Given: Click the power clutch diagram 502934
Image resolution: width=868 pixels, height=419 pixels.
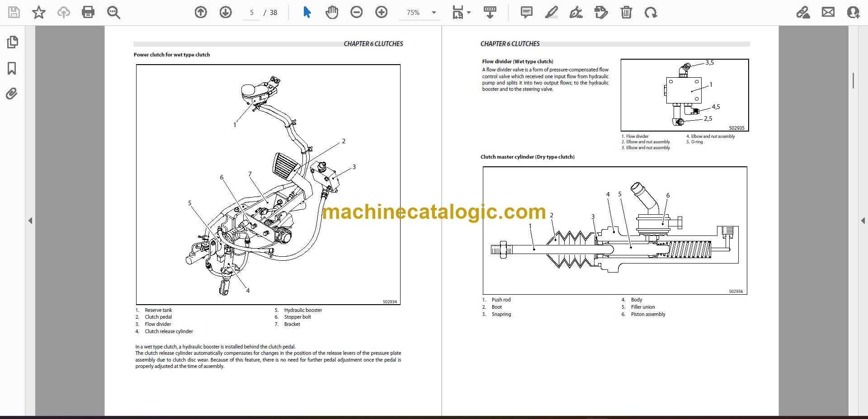Looking at the screenshot, I should [x=268, y=184].
